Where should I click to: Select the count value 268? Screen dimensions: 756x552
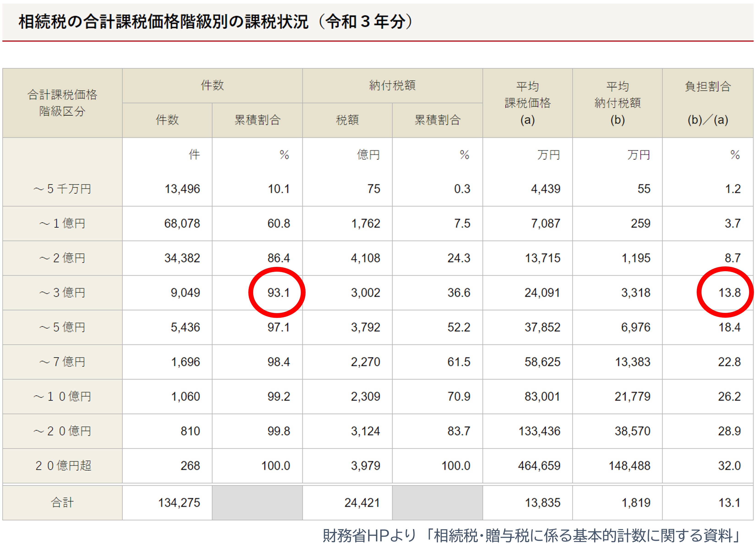(190, 466)
